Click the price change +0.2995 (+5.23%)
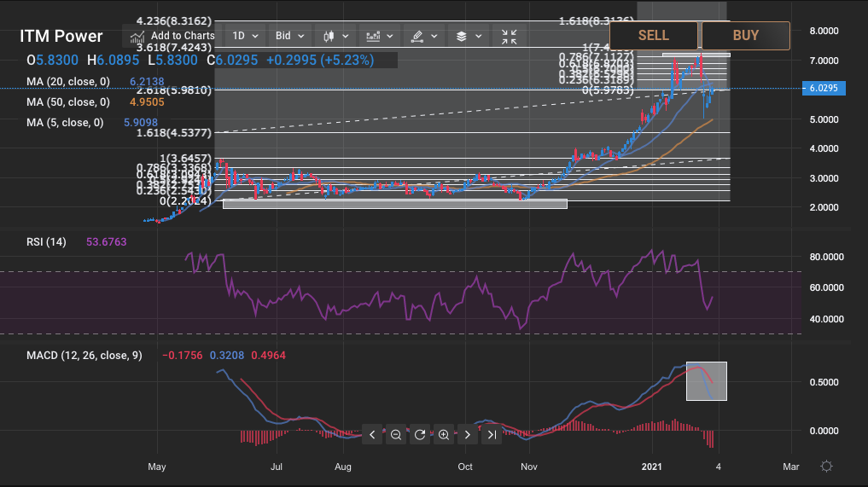Image resolution: width=868 pixels, height=487 pixels. [x=320, y=61]
